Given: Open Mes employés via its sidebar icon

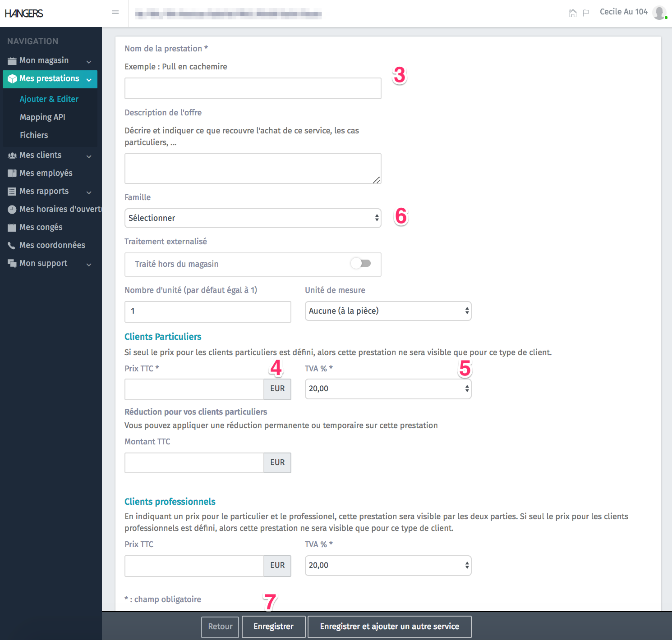Looking at the screenshot, I should point(11,173).
